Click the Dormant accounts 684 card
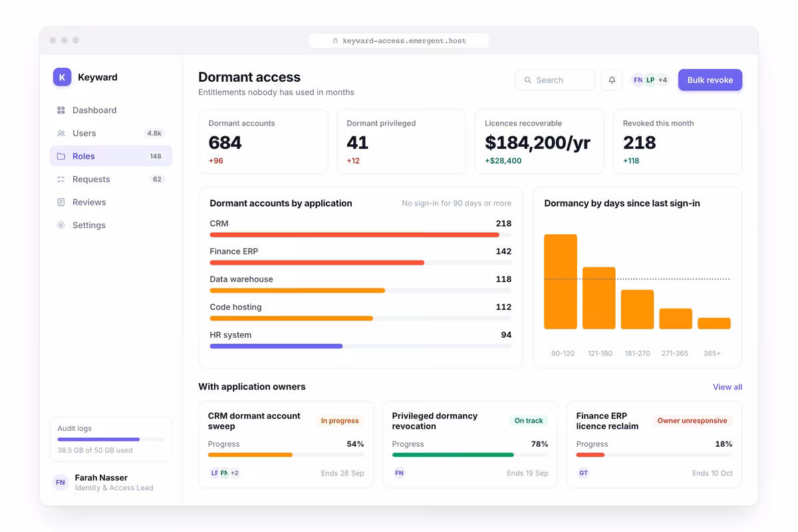Image resolution: width=798 pixels, height=532 pixels. (263, 142)
